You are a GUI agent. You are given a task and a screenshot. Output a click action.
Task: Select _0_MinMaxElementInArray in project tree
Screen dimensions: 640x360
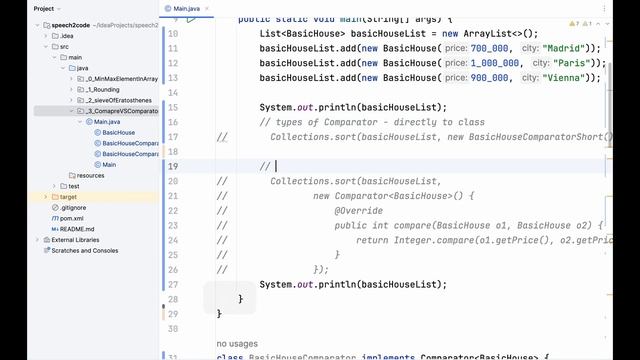122,79
